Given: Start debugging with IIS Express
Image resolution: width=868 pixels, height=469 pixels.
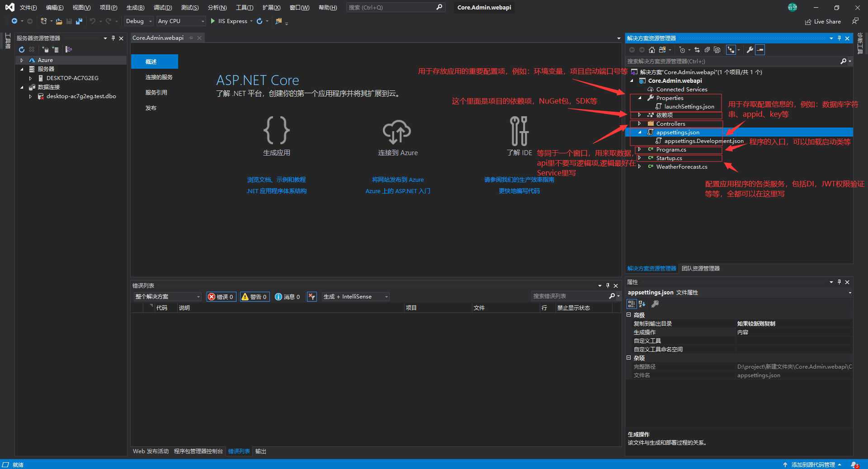Looking at the screenshot, I should pos(229,21).
